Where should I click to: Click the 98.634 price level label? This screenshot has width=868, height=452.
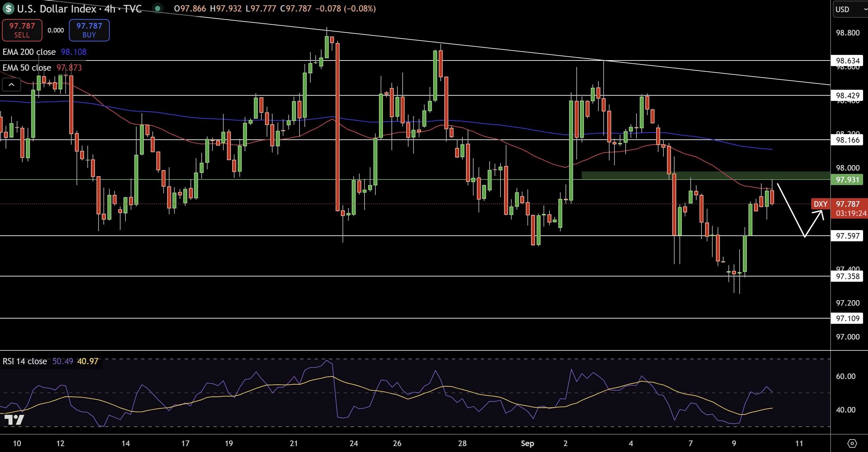(848, 61)
